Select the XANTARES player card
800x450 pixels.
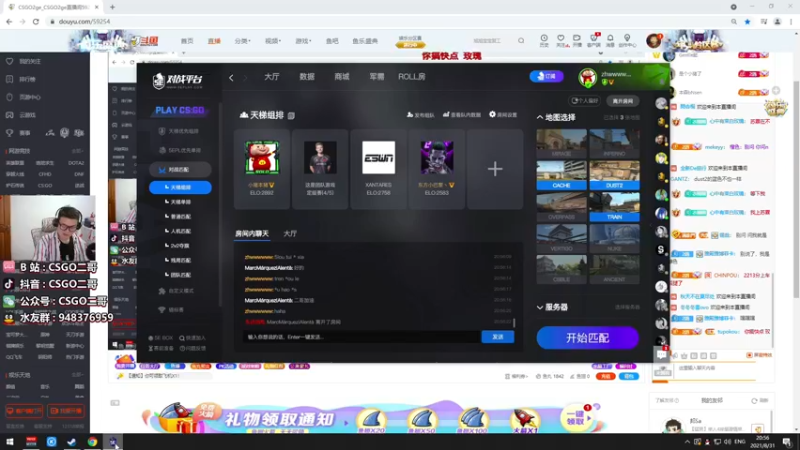(378, 169)
